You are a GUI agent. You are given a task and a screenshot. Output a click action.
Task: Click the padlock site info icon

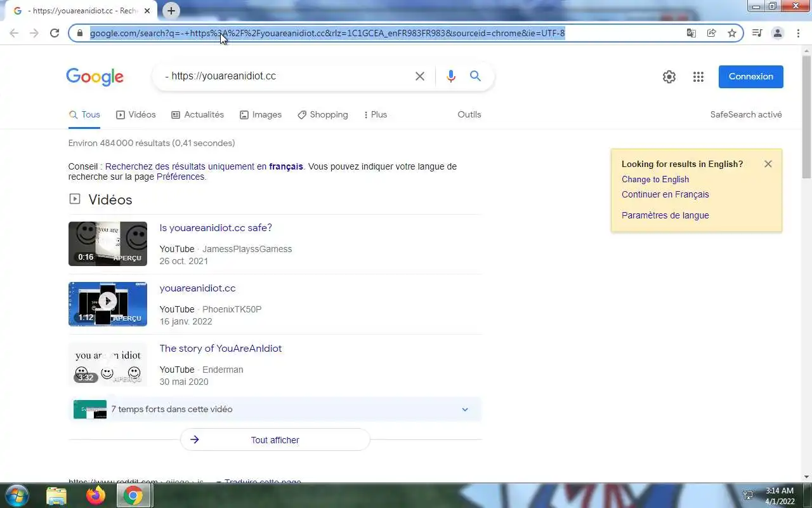tap(80, 33)
